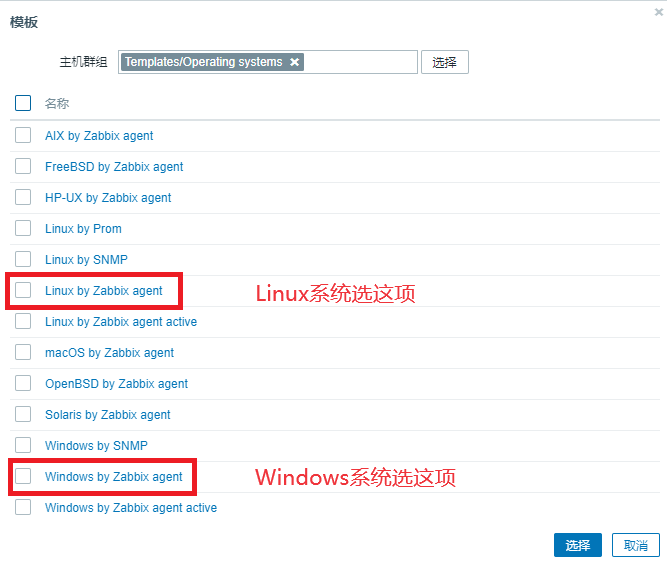Check the macOS by Zabbix agent checkbox
The image size is (667, 567).
23,352
